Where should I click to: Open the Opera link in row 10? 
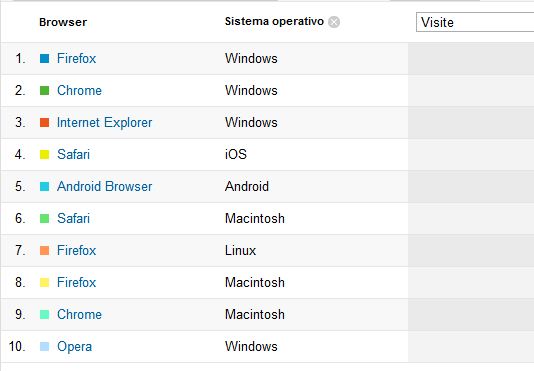75,346
